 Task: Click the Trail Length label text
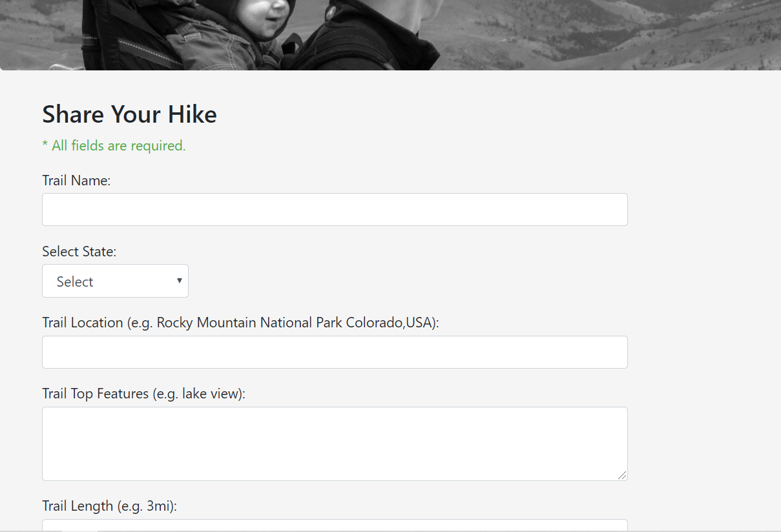pos(109,506)
